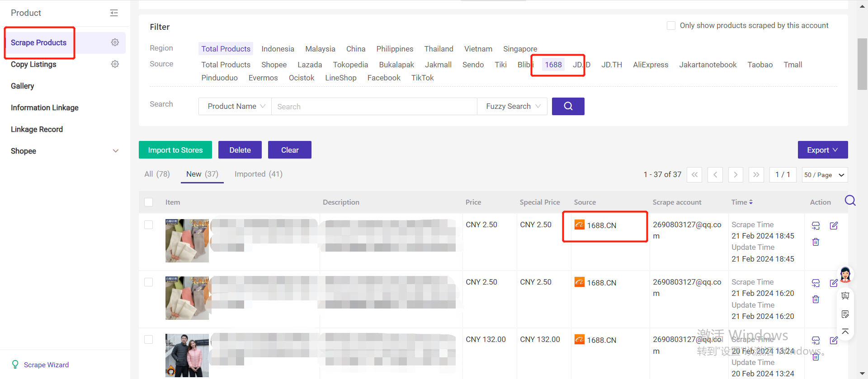Open thumbnail of first CNY 2.50 product
868x379 pixels.
pos(187,241)
